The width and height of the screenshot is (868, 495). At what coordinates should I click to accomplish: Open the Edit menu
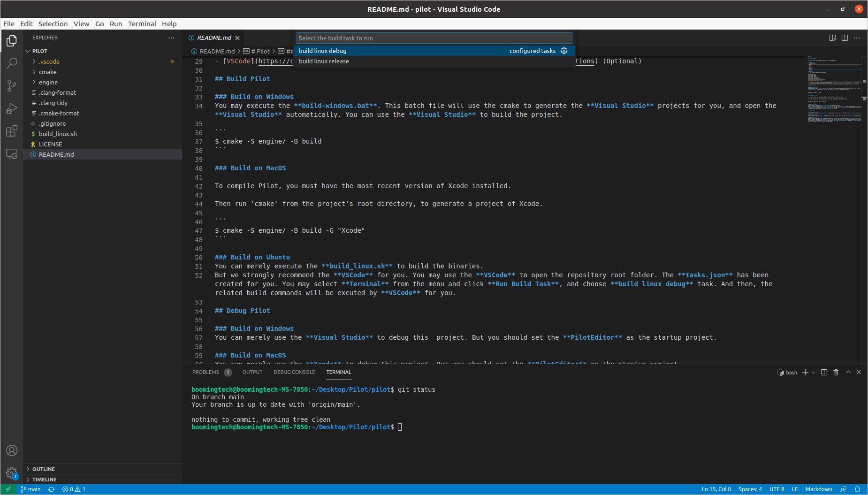[26, 24]
